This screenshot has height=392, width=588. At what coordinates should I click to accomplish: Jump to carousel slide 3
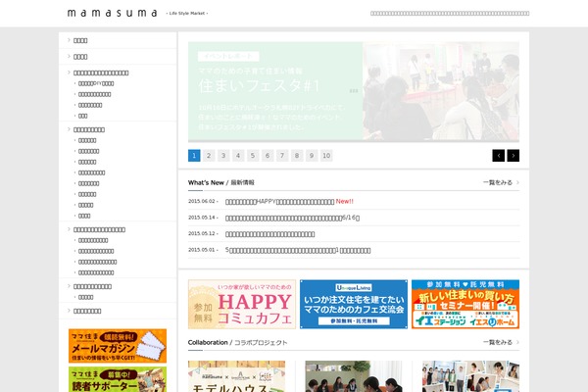click(x=223, y=155)
